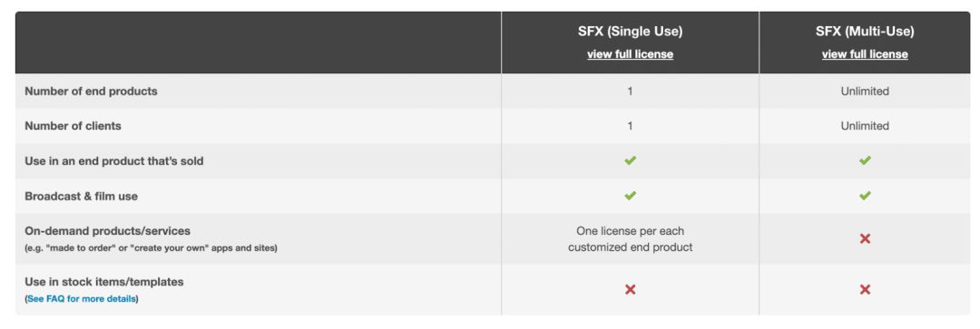Open SFX Multi-Use full license link
The height and width of the screenshot is (329, 980).
[x=865, y=54]
